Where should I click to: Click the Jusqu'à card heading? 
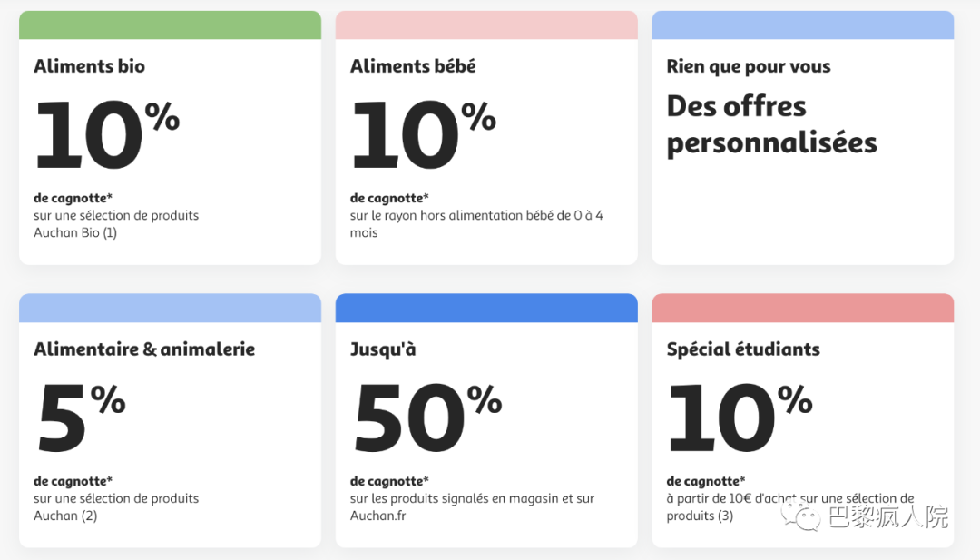click(383, 349)
